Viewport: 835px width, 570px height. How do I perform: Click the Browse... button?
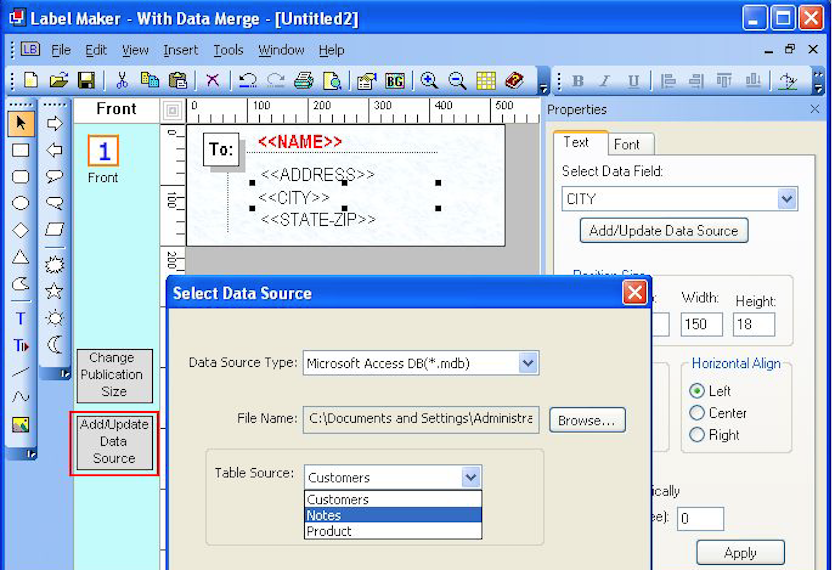pyautogui.click(x=587, y=420)
